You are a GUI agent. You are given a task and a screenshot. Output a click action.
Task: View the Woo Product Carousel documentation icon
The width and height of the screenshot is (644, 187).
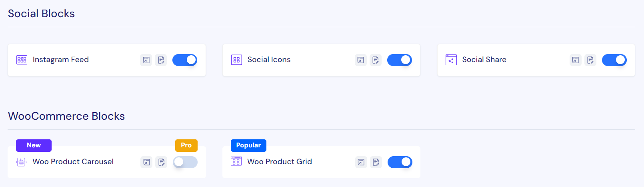point(161,162)
